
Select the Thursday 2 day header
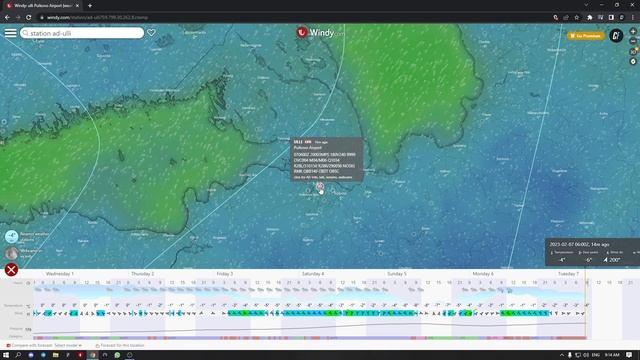(x=142, y=273)
